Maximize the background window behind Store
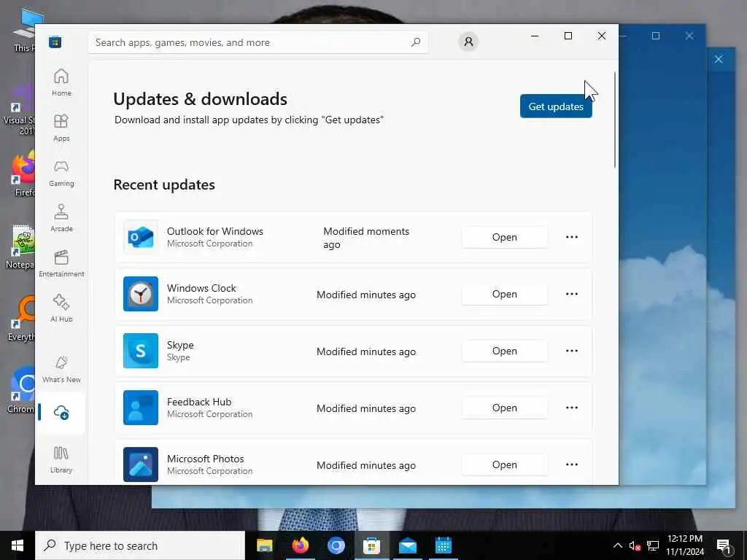The width and height of the screenshot is (747, 560). click(x=656, y=36)
